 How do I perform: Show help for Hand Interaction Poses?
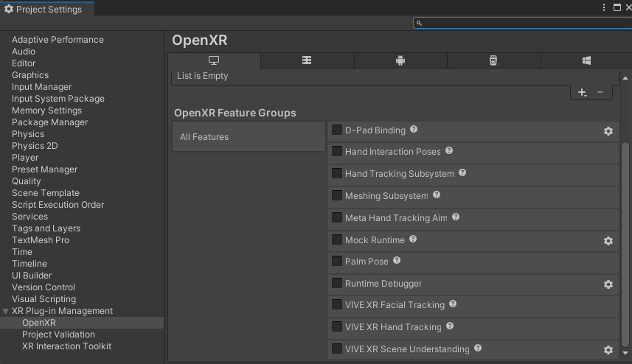[x=449, y=150]
